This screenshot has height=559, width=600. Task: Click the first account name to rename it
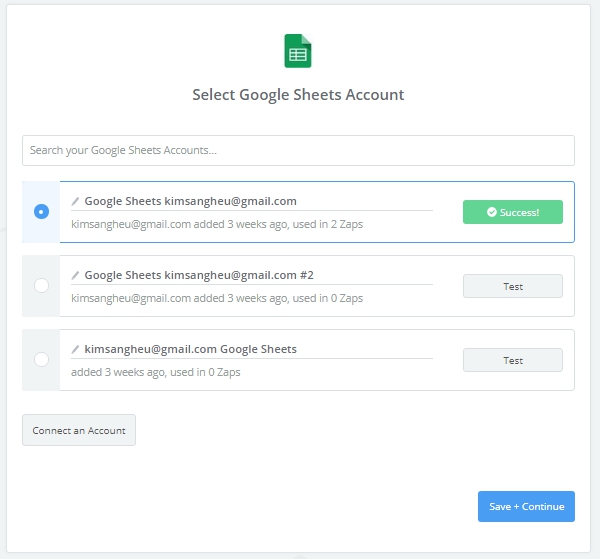pyautogui.click(x=190, y=201)
